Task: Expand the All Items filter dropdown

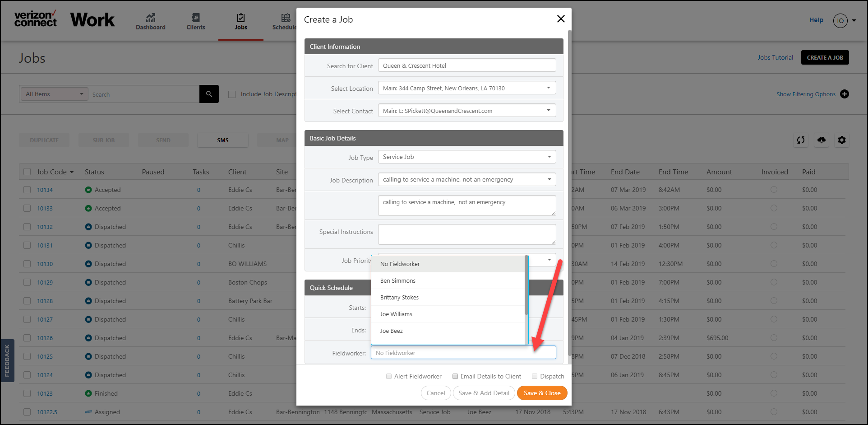Action: click(x=54, y=94)
